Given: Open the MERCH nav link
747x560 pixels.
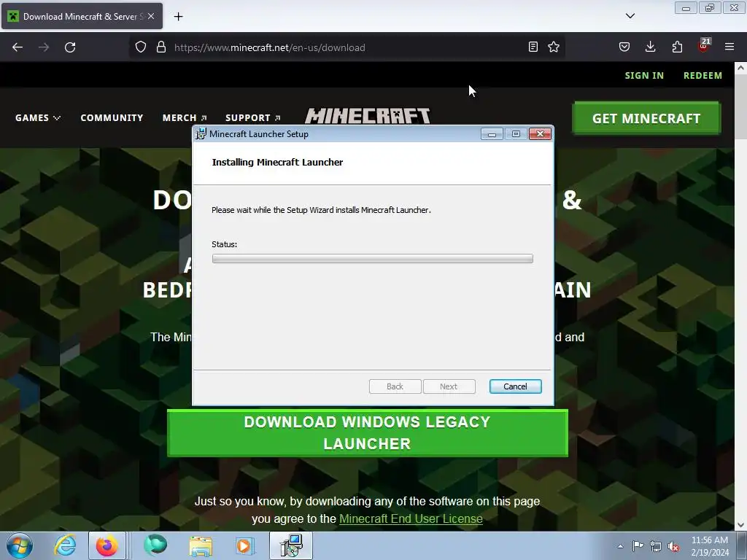Looking at the screenshot, I should click(185, 117).
